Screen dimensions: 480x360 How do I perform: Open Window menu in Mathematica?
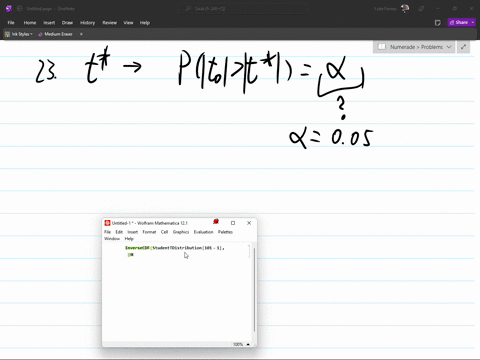tap(112, 239)
